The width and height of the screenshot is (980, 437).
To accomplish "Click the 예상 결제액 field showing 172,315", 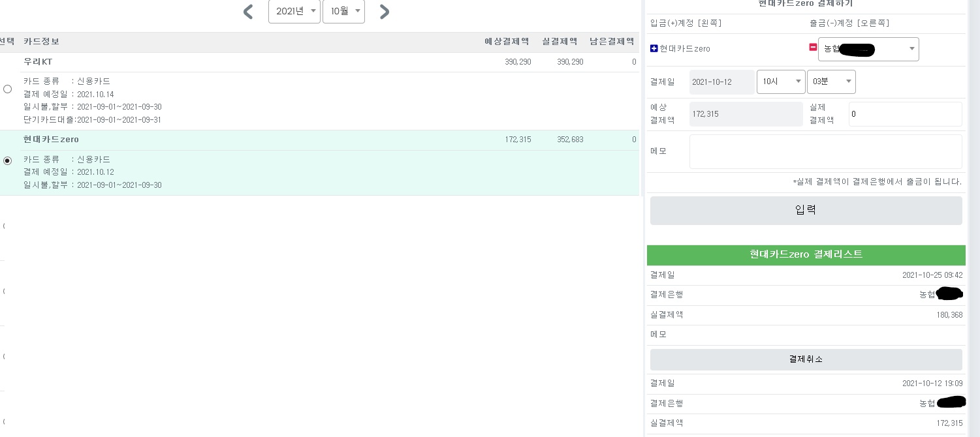I will (x=746, y=114).
